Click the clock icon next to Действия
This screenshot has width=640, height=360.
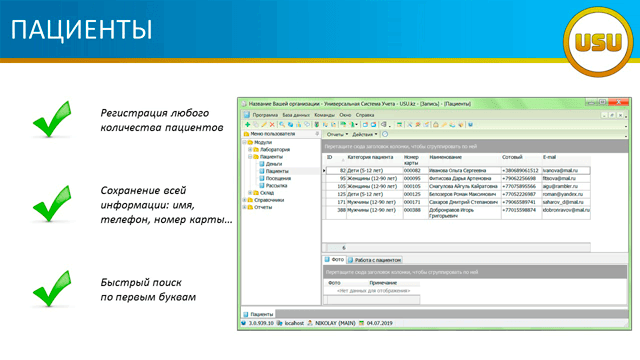(385, 134)
